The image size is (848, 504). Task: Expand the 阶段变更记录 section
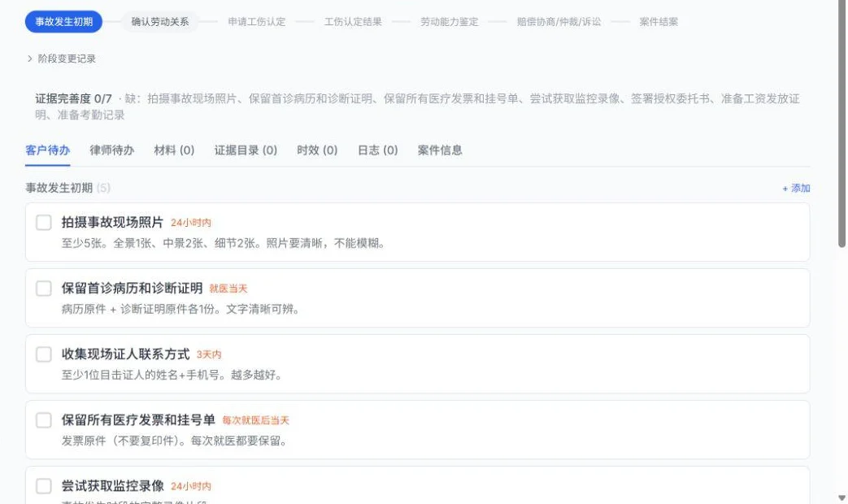tap(61, 59)
